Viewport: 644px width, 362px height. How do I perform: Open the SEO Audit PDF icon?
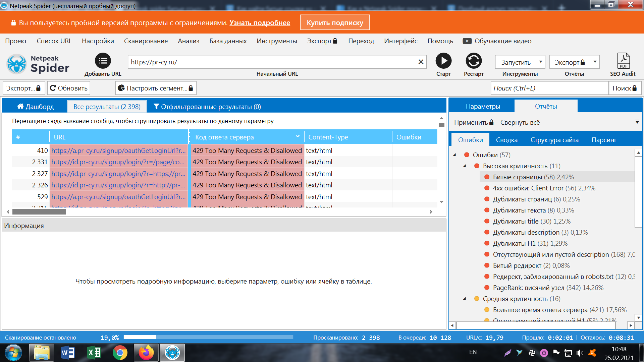[x=623, y=61]
